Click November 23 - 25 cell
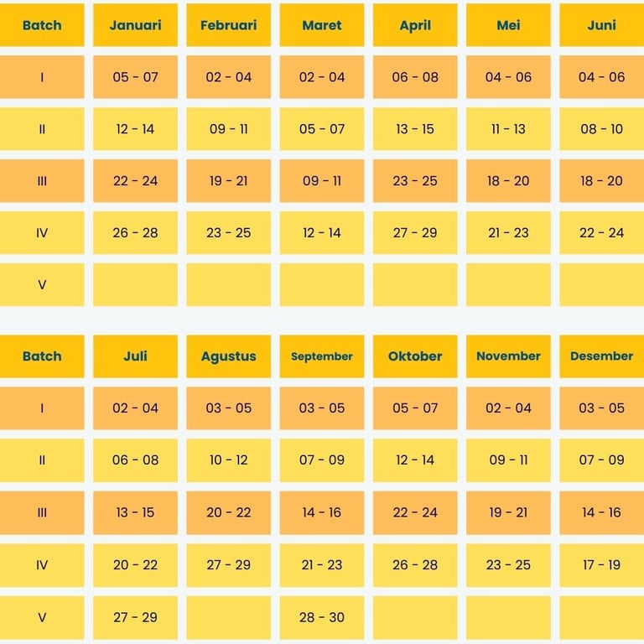644x644 pixels. 508,565
